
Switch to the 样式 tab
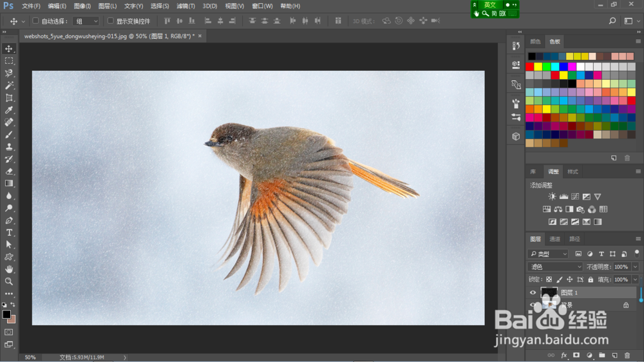573,171
